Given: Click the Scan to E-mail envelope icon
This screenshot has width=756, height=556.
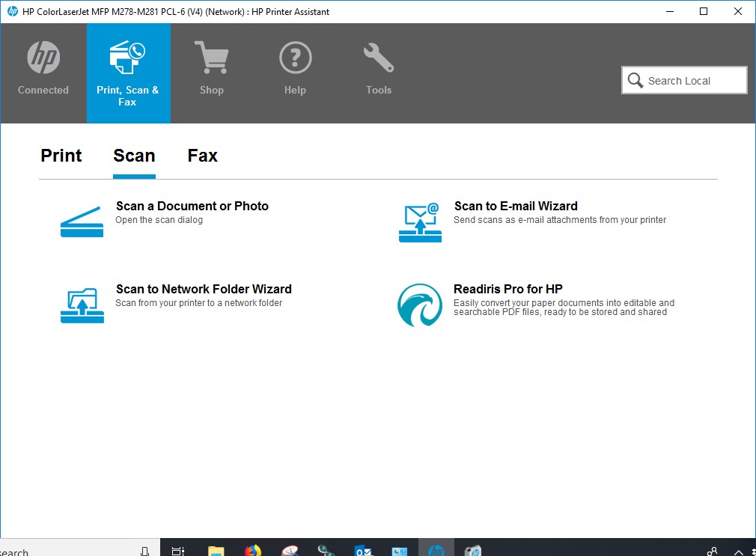Looking at the screenshot, I should pos(420,222).
